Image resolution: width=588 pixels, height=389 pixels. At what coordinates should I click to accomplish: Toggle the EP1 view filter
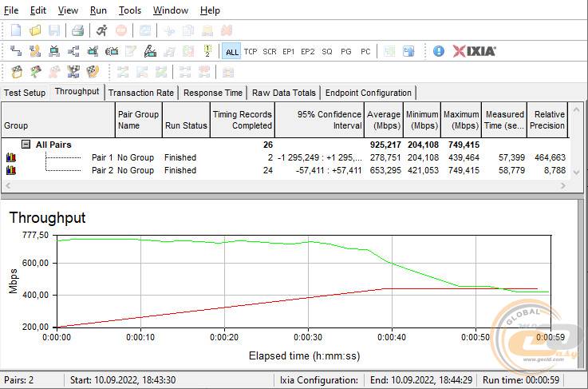pyautogui.click(x=288, y=51)
